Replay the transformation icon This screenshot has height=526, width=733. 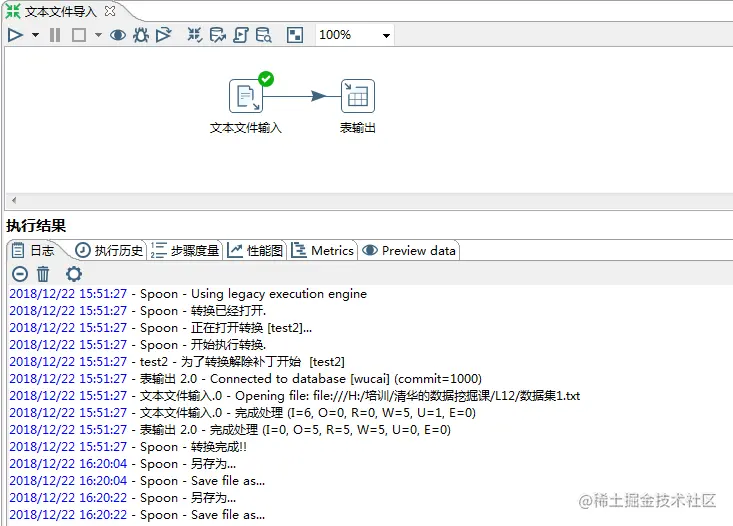[164, 35]
